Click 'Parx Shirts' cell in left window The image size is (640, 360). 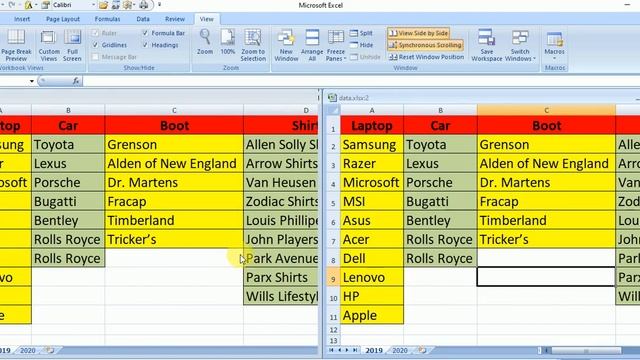click(281, 278)
